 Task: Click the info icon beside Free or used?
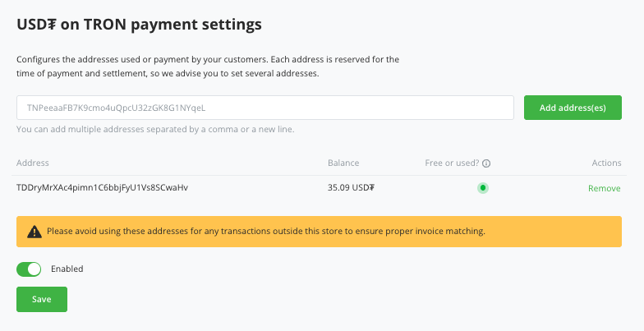[x=486, y=163]
